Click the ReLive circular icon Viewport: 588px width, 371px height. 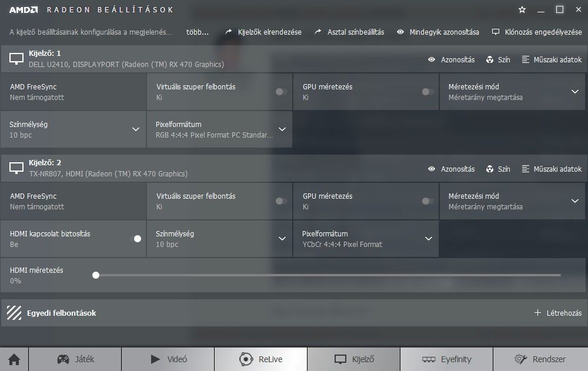point(246,359)
